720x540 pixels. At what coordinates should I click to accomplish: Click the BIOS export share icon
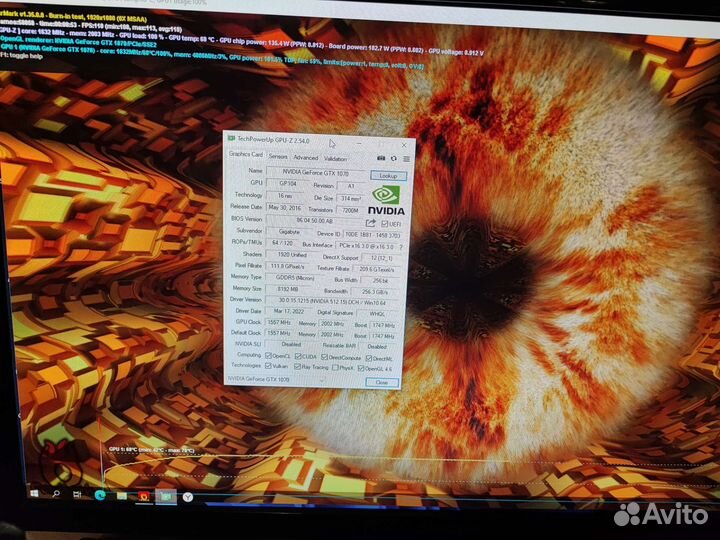[370, 223]
